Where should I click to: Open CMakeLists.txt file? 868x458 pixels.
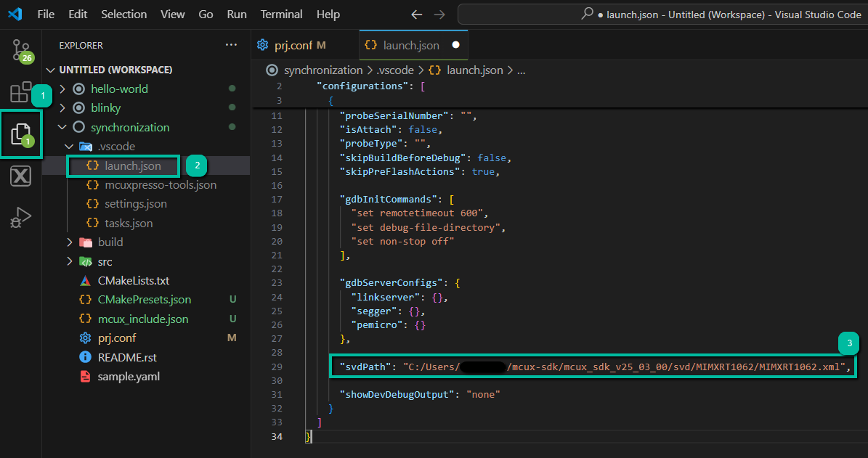[134, 281]
